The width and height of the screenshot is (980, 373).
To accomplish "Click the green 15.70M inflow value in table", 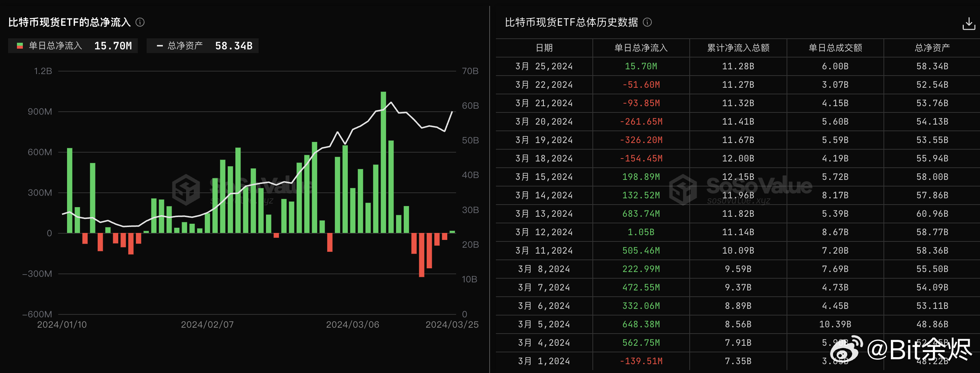I will click(x=641, y=67).
